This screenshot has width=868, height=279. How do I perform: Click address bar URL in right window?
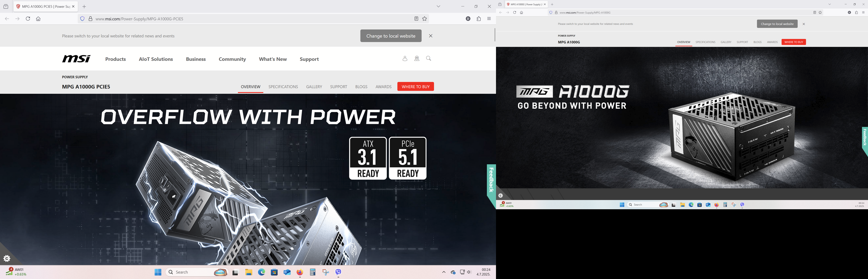tap(585, 12)
